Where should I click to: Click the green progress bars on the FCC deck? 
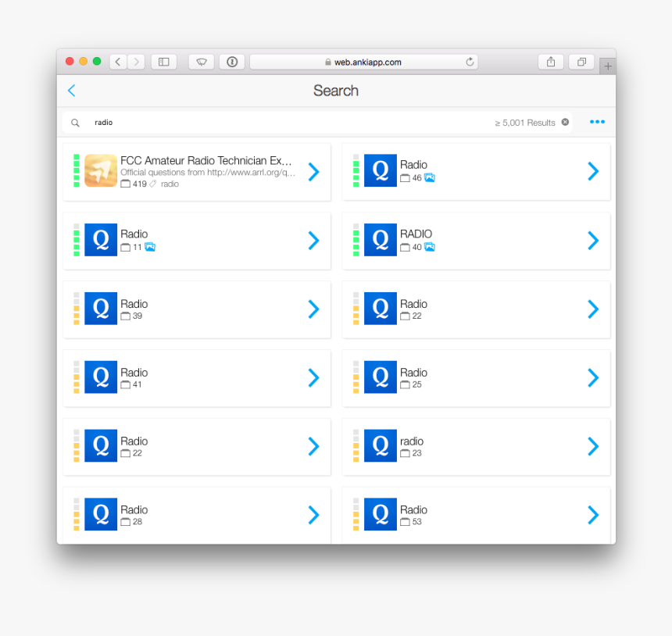pos(76,170)
